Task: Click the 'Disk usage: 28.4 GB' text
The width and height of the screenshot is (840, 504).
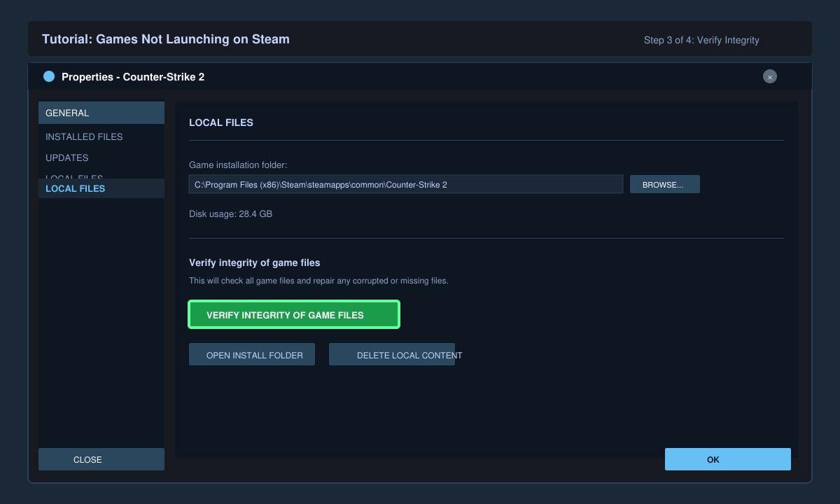Action: tap(230, 213)
